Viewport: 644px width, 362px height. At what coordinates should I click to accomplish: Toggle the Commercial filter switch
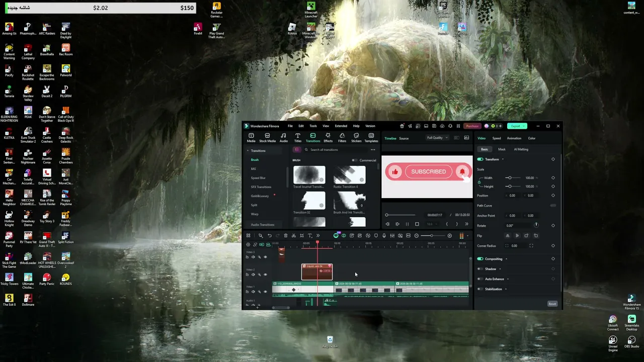pyautogui.click(x=355, y=160)
